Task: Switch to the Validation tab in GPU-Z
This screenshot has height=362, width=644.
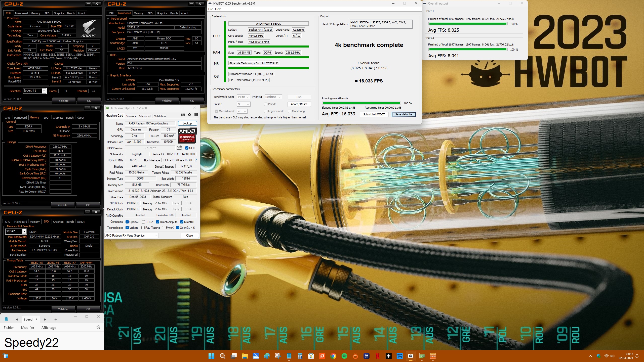Action: tap(160, 116)
